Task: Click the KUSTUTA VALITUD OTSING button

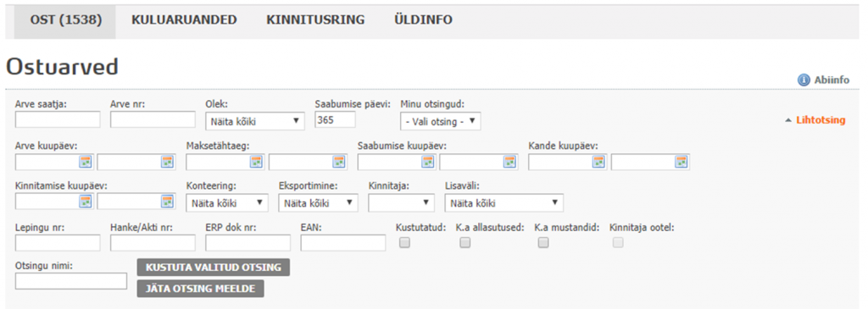Action: coord(214,267)
